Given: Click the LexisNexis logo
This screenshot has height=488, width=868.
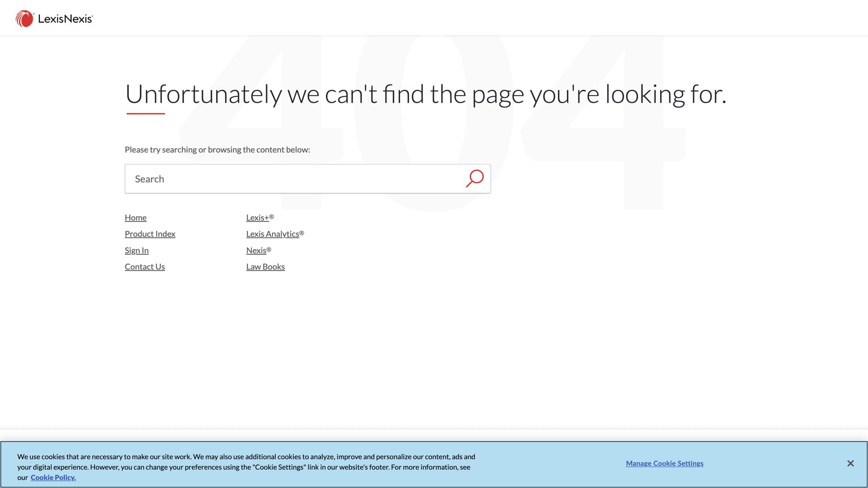Looking at the screenshot, I should click(54, 18).
